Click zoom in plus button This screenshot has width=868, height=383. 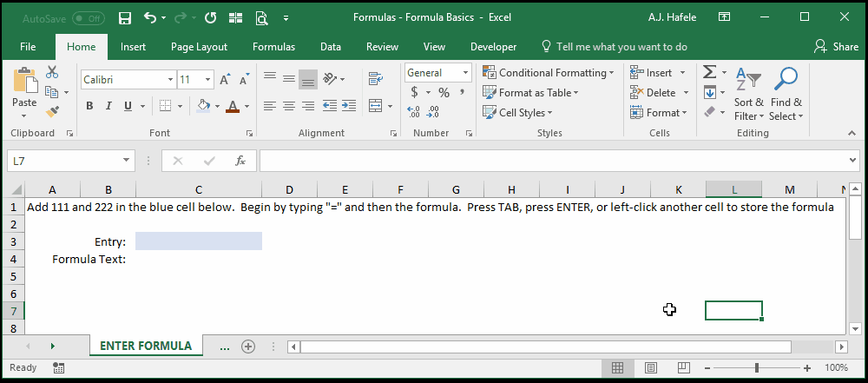click(807, 368)
